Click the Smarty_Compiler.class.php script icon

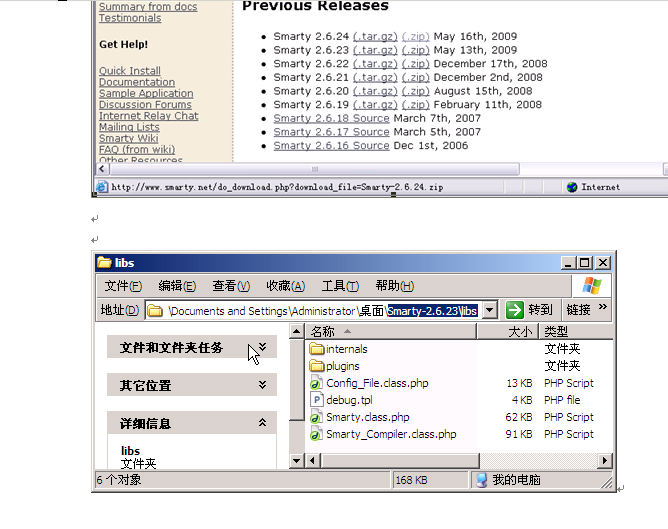click(316, 434)
